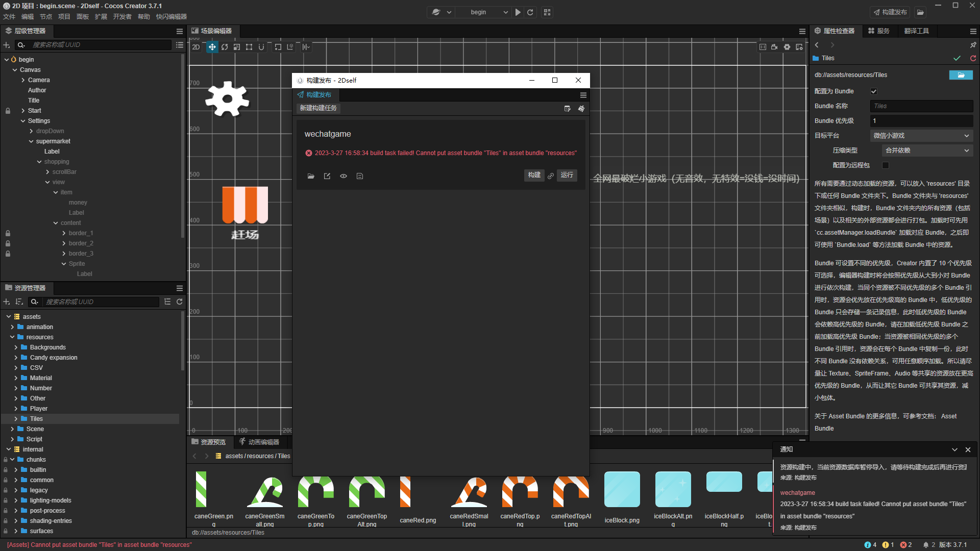This screenshot has height=551, width=980.
Task: Select the rotate tool in scene toolbar
Action: tap(225, 47)
